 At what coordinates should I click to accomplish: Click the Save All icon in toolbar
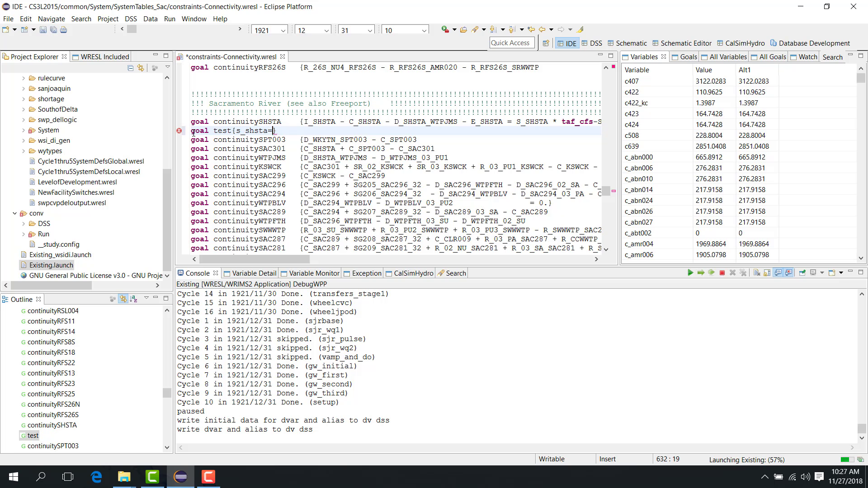tap(53, 30)
